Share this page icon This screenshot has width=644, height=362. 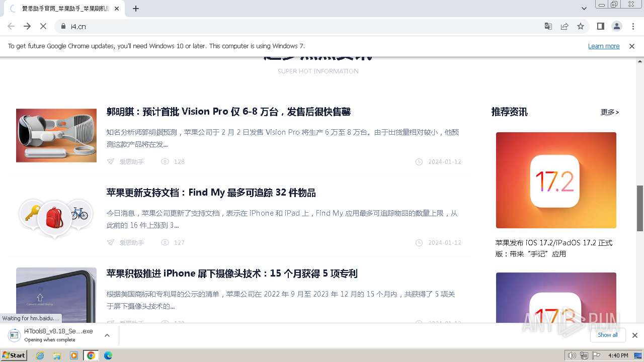[x=565, y=26]
